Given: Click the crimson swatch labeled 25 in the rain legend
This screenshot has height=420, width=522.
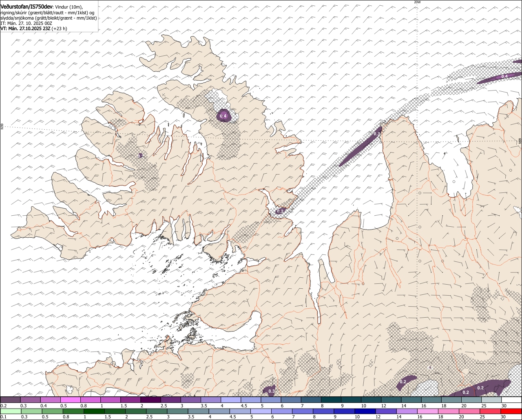Looking at the screenshot, I should tap(491, 411).
